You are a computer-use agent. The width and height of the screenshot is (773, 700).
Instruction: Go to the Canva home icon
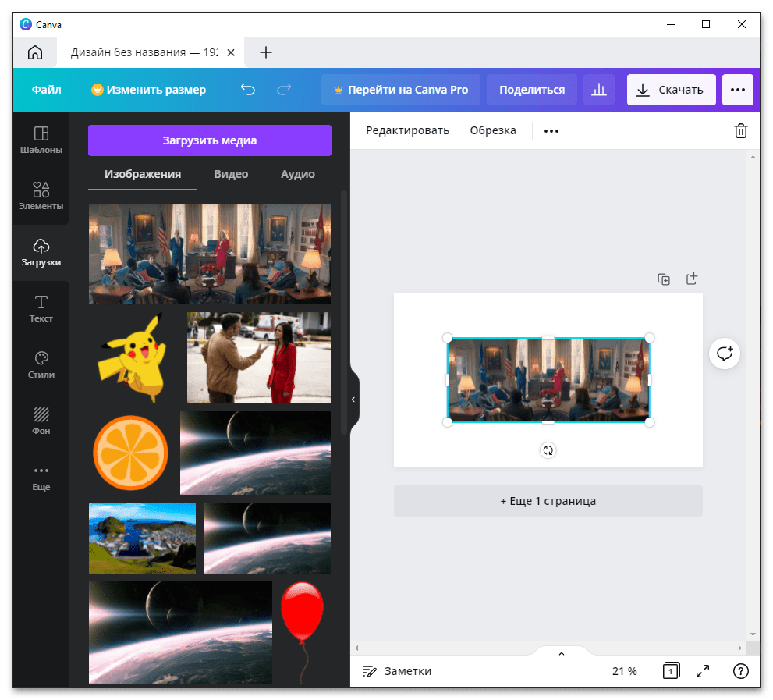click(35, 52)
